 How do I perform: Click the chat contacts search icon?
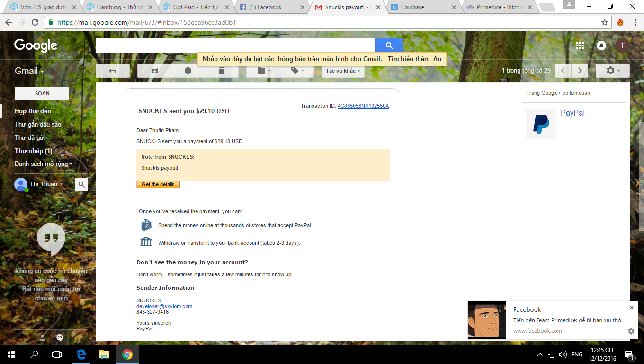click(x=81, y=184)
